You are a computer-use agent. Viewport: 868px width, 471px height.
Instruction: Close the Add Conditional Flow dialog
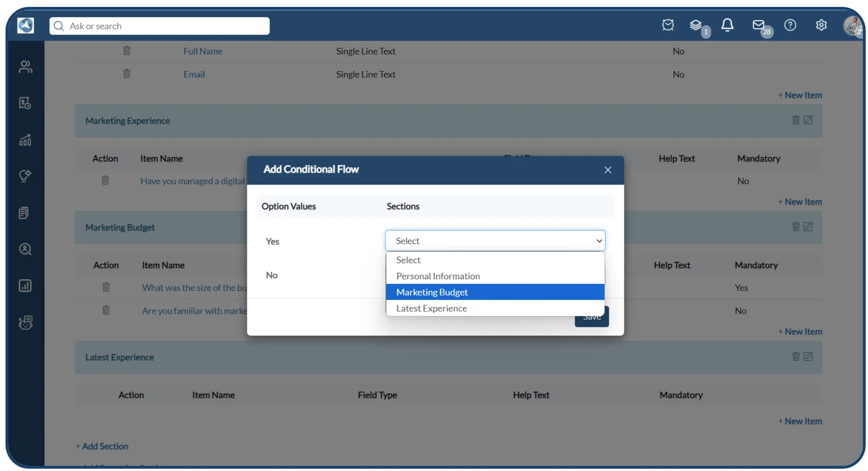click(x=608, y=170)
